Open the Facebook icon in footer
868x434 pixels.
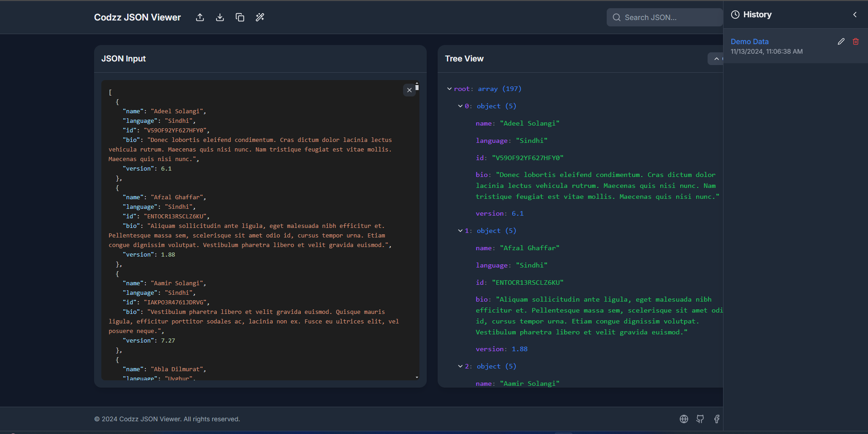(717, 419)
